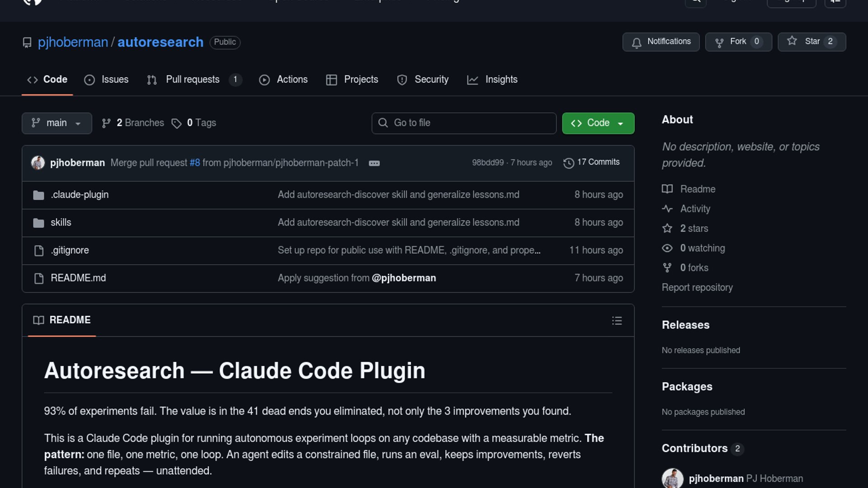The height and width of the screenshot is (488, 868).
Task: Click Report repository link
Action: point(697,288)
